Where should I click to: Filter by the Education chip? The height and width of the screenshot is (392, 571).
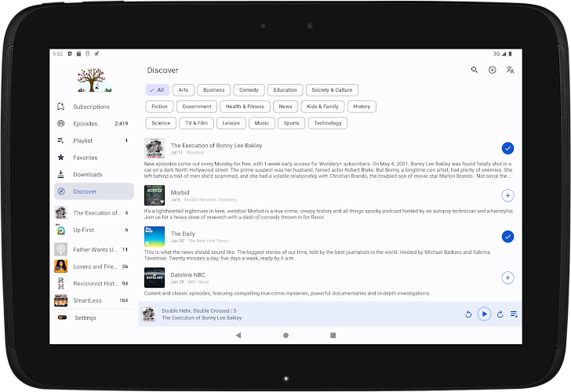click(x=285, y=90)
